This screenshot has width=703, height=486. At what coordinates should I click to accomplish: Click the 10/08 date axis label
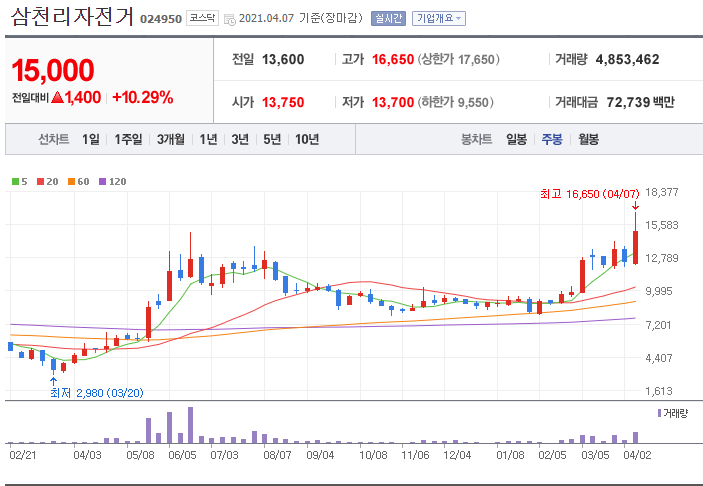pos(373,455)
